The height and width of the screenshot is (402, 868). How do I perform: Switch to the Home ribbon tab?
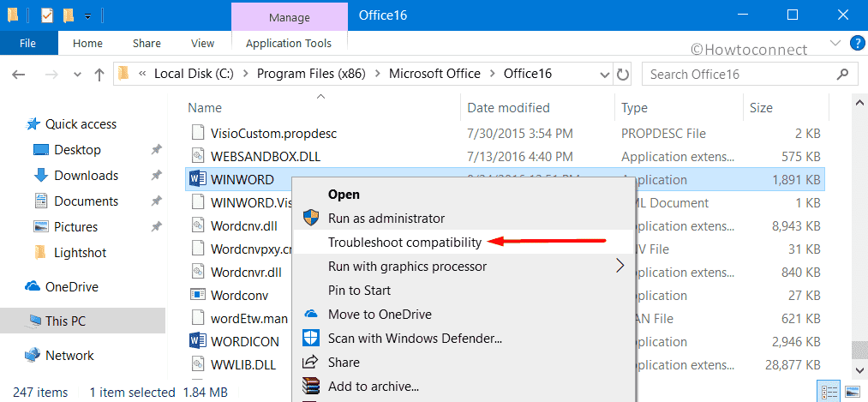click(87, 43)
